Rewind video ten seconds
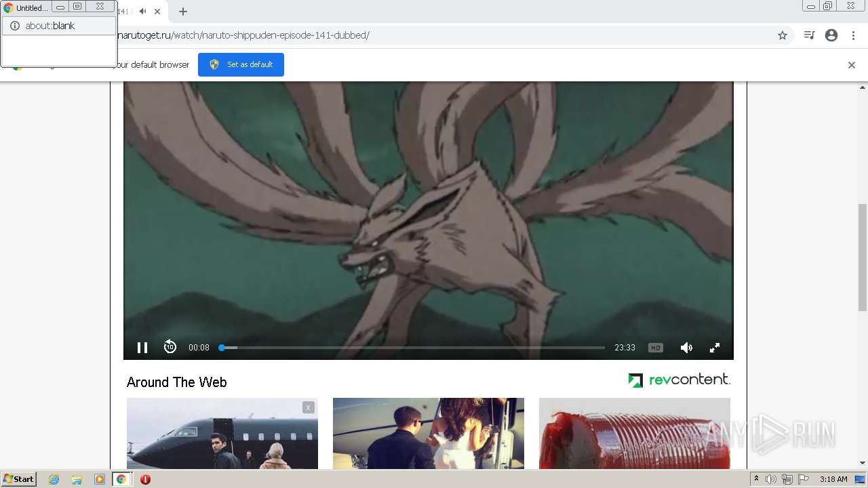Screen dimensions: 868x488 pyautogui.click(x=170, y=347)
